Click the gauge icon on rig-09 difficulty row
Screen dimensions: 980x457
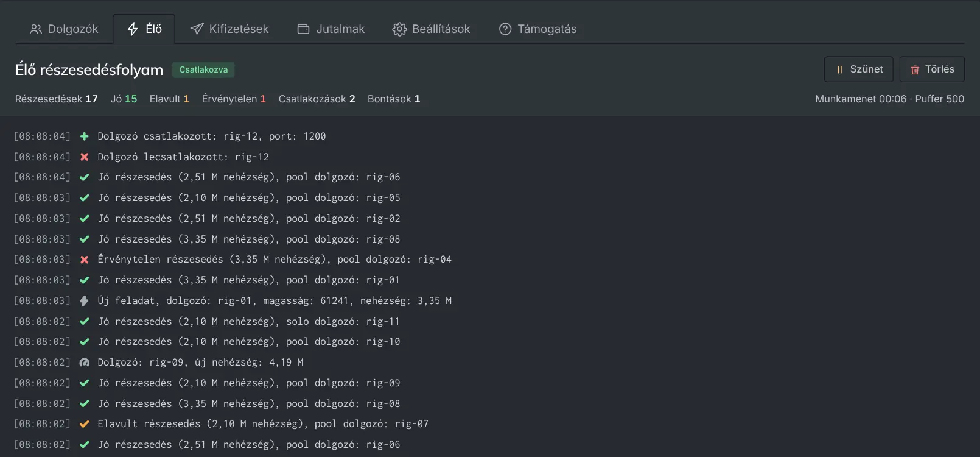click(x=85, y=363)
